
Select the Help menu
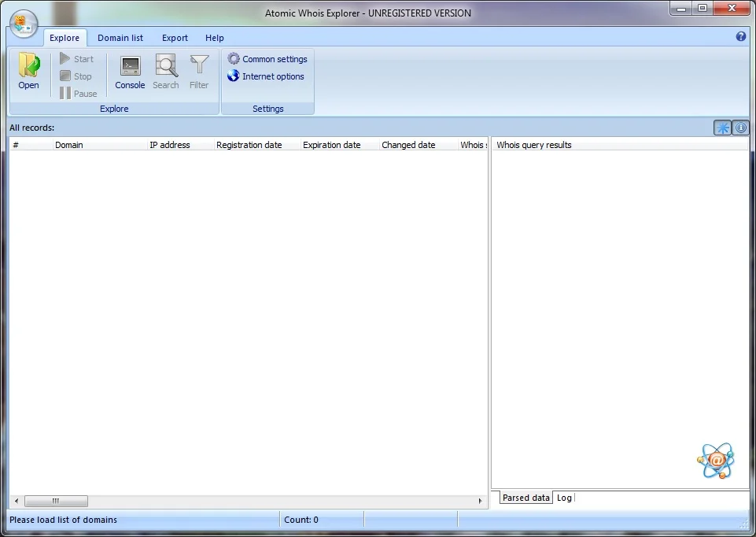tap(214, 37)
